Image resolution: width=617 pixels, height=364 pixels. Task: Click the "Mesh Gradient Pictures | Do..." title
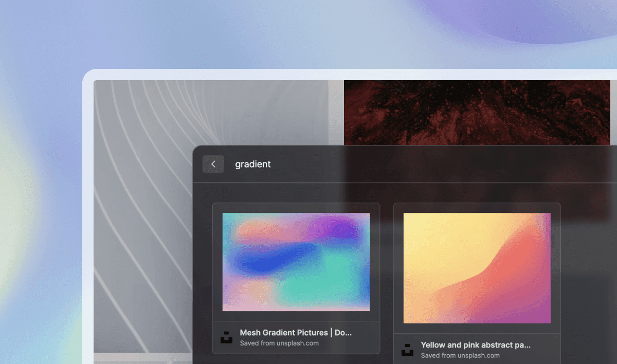point(296,333)
